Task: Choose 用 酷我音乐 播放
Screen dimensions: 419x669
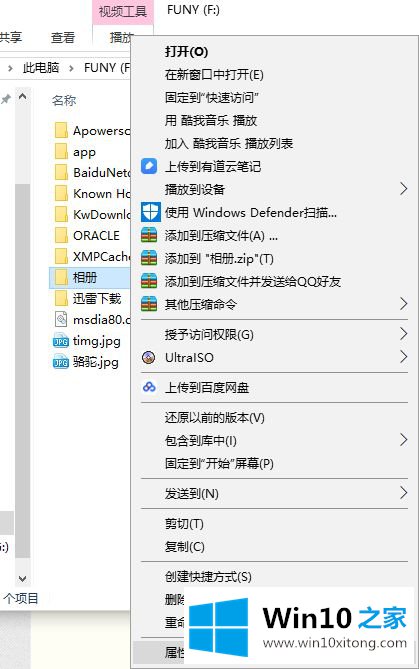Action: [x=211, y=121]
